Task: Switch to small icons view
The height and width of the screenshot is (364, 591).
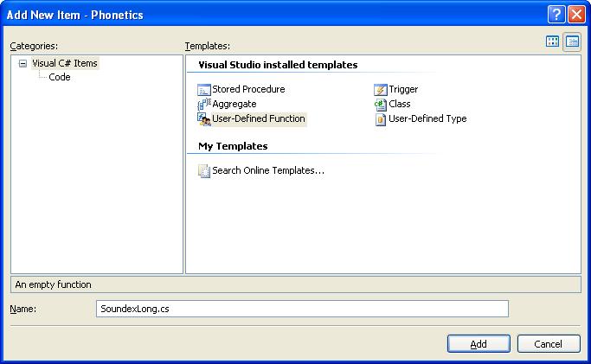Action: 571,42
